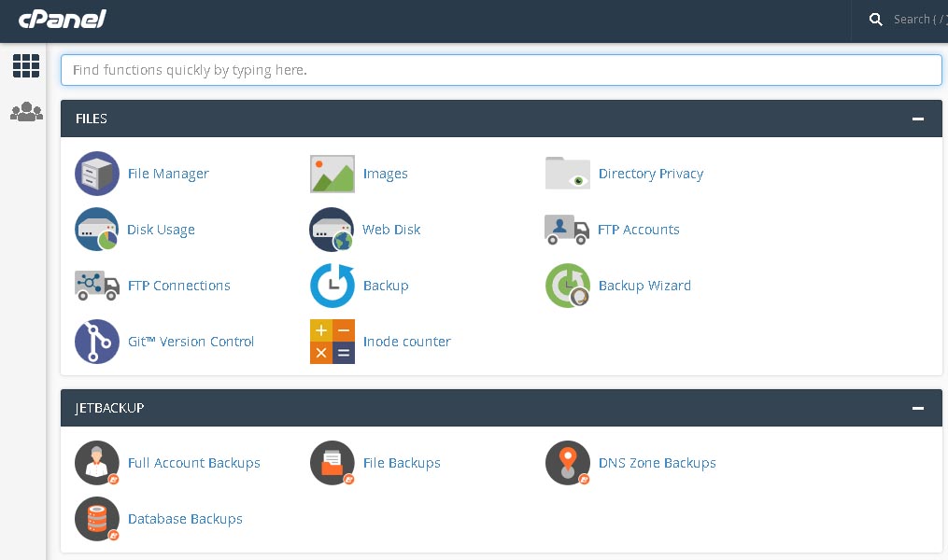This screenshot has height=560, width=948.
Task: Open the FTP Connections truck icon
Action: [97, 286]
